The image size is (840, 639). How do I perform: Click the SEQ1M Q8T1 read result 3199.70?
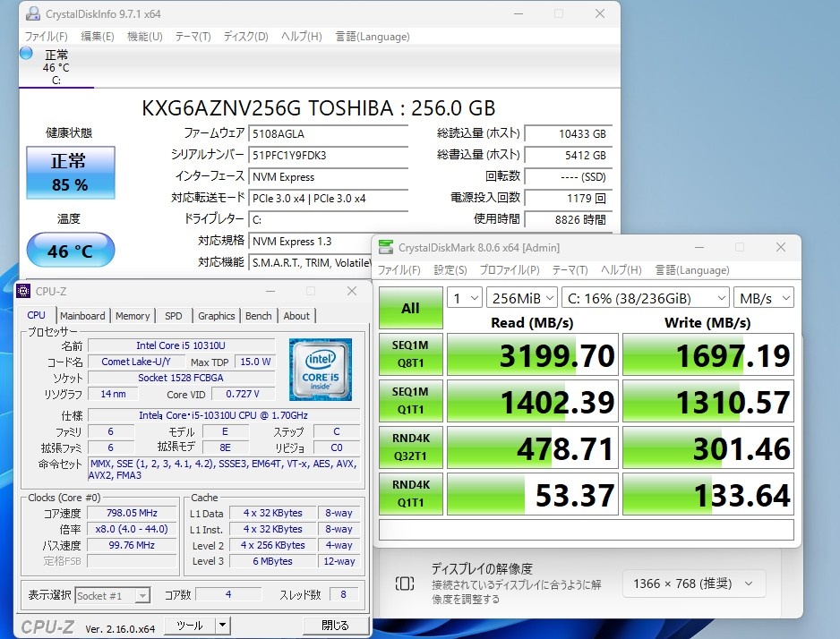point(533,354)
